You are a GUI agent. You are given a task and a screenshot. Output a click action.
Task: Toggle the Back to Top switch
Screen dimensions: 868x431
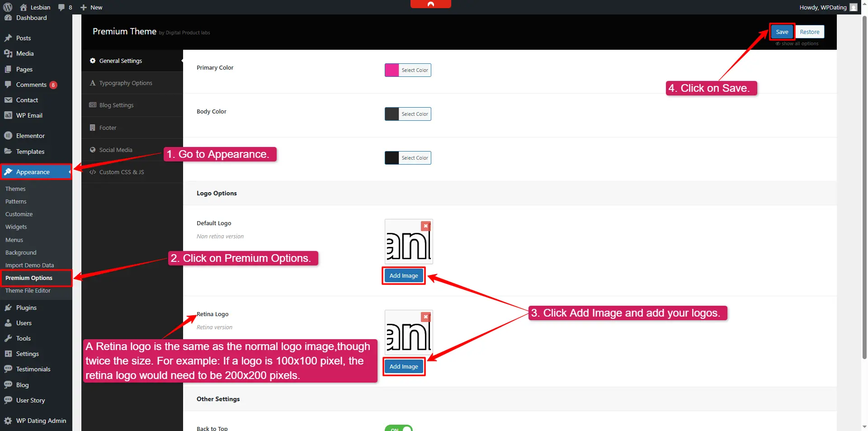tap(398, 428)
